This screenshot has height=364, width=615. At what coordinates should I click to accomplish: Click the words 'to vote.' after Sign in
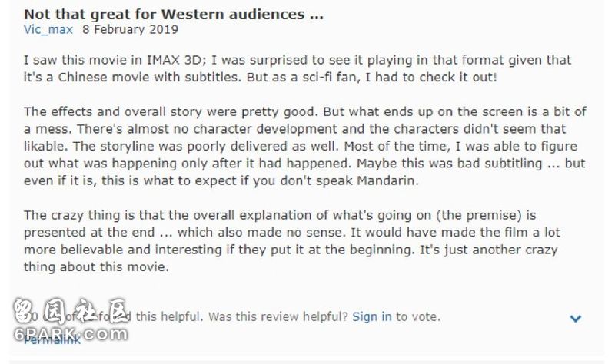pyautogui.click(x=418, y=316)
